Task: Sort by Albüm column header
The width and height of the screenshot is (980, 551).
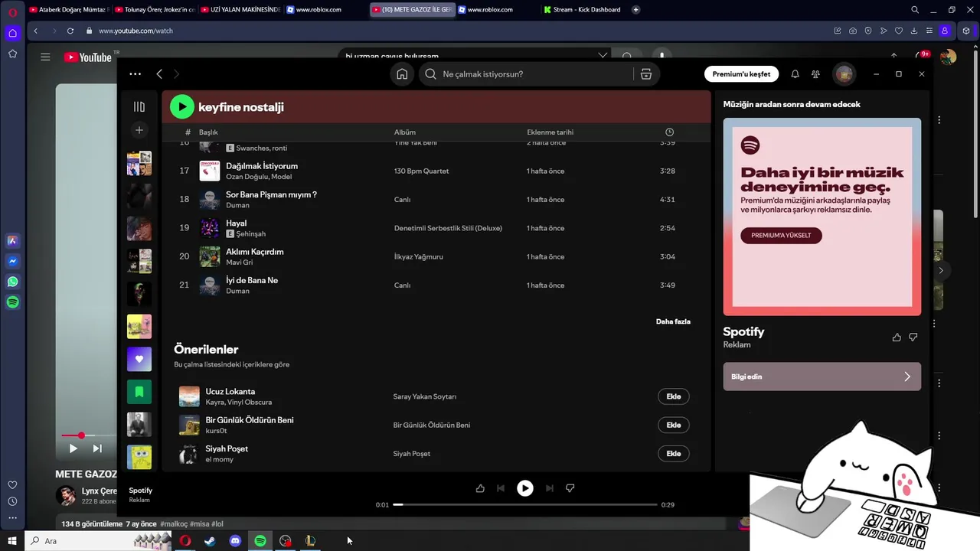Action: click(x=405, y=132)
